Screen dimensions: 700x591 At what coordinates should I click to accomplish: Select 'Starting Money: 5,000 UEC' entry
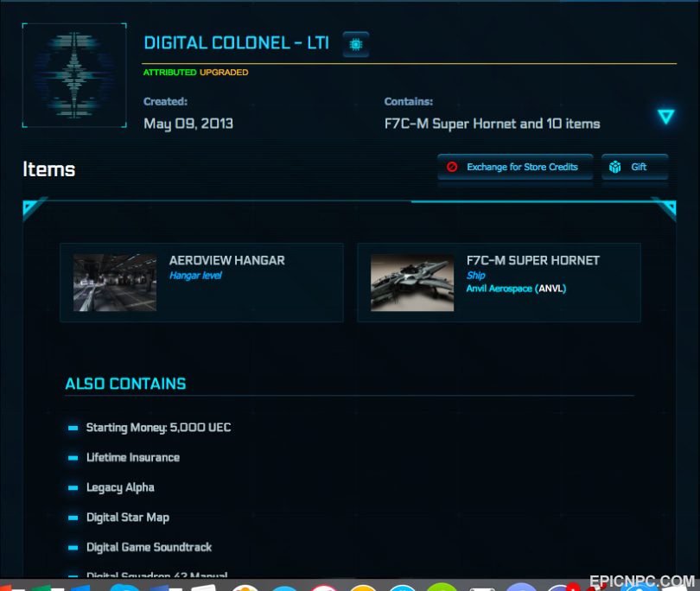(158, 428)
